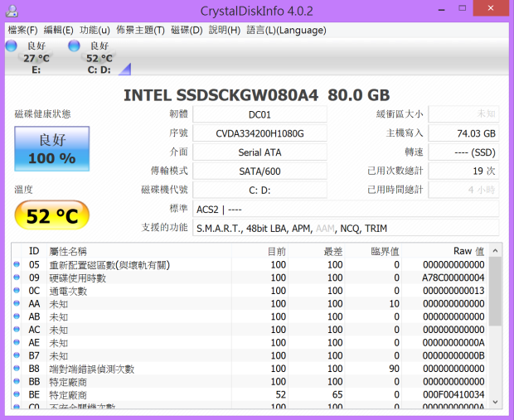Open the 編輯(E) menu
This screenshot has height=420, width=514.
58,30
